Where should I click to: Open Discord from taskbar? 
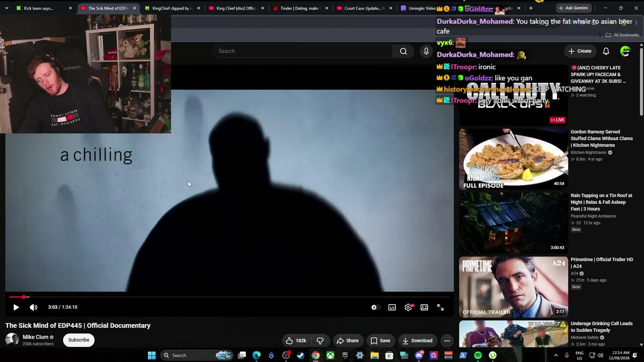point(419,355)
